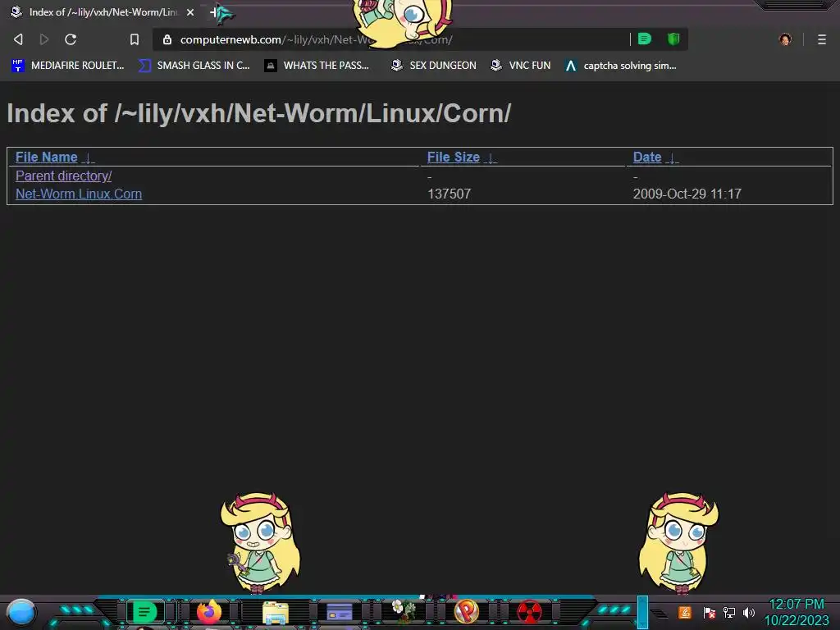
Task: Open the flower plant taskbar icon
Action: click(x=404, y=610)
